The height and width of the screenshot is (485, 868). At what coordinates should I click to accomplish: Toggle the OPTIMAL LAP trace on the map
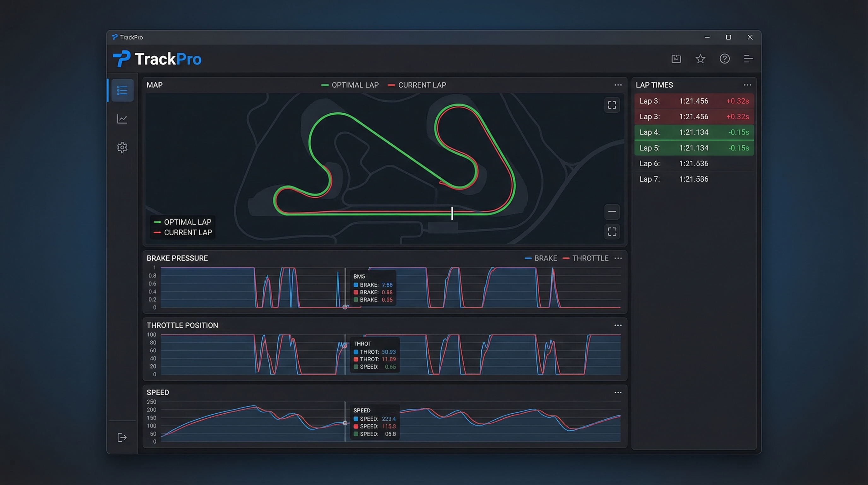click(350, 85)
